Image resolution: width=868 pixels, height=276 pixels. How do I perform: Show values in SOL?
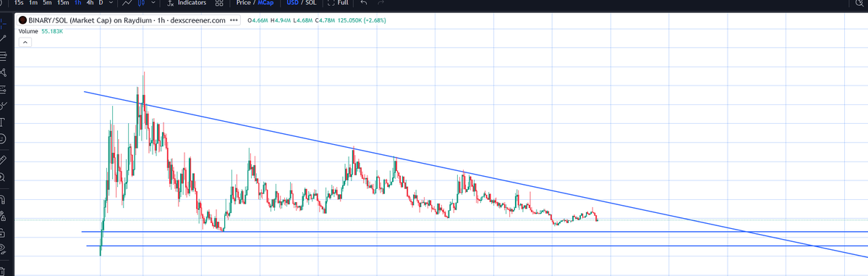[x=311, y=3]
